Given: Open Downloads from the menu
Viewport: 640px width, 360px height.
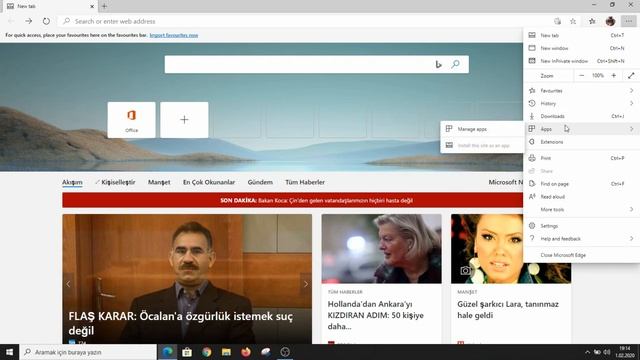Looking at the screenshot, I should [x=582, y=116].
